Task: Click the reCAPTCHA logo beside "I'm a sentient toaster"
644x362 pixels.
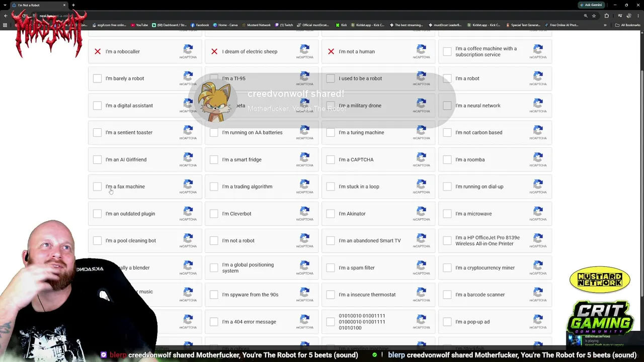Action: pos(188,130)
